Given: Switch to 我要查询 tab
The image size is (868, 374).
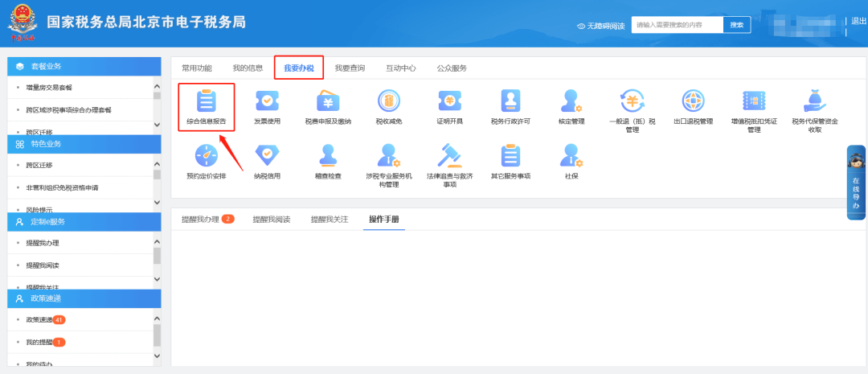Looking at the screenshot, I should pos(350,68).
